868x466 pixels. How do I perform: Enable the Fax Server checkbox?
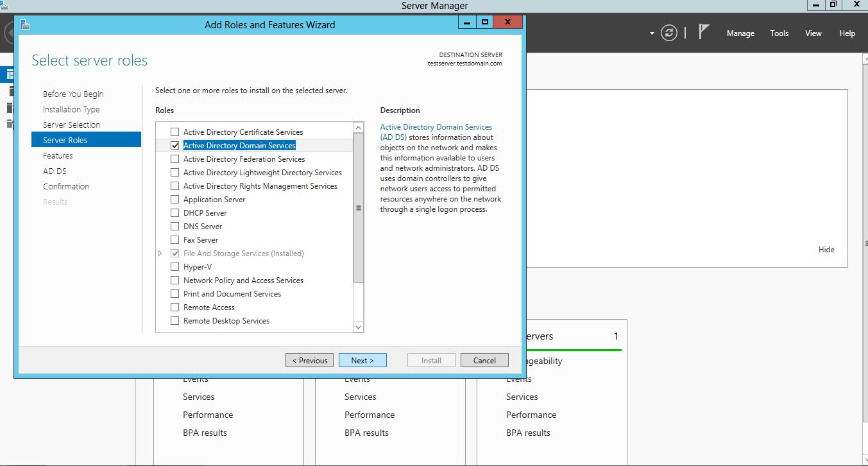click(174, 240)
